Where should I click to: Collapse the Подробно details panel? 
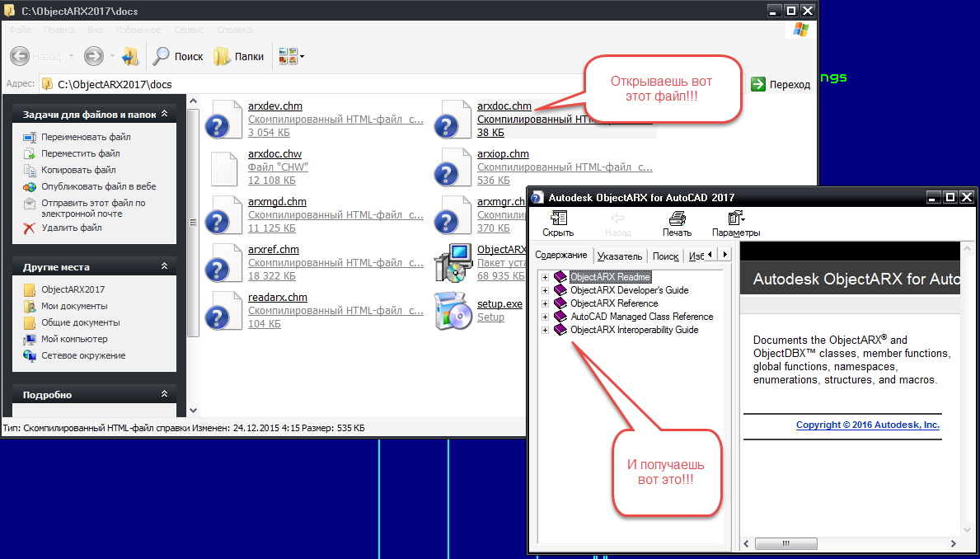pos(164,395)
